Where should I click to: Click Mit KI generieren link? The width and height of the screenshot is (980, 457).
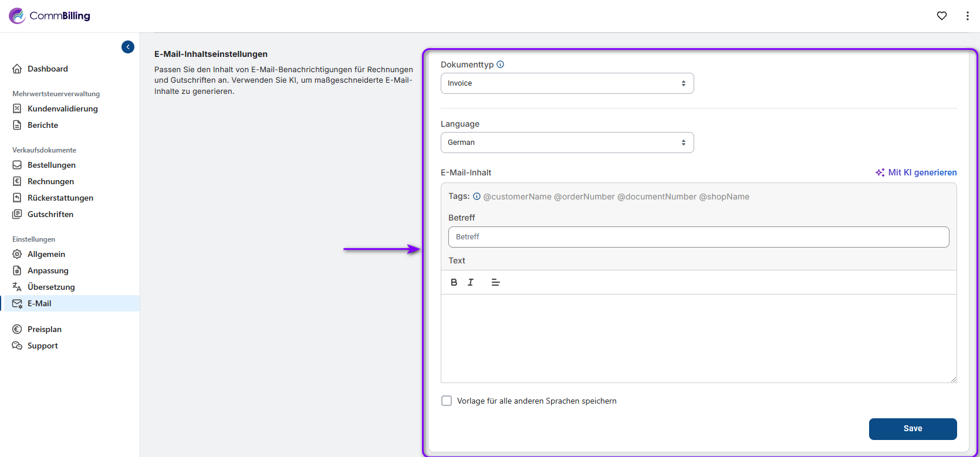916,172
